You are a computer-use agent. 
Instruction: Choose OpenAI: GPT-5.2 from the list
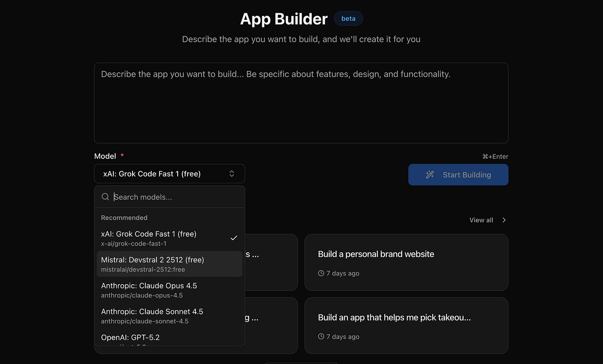(169, 338)
